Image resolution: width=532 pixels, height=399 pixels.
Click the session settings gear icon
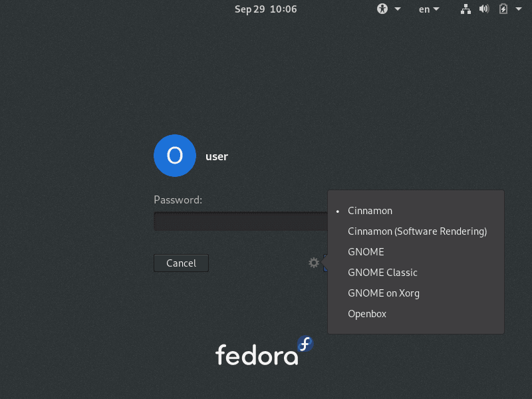coord(313,263)
